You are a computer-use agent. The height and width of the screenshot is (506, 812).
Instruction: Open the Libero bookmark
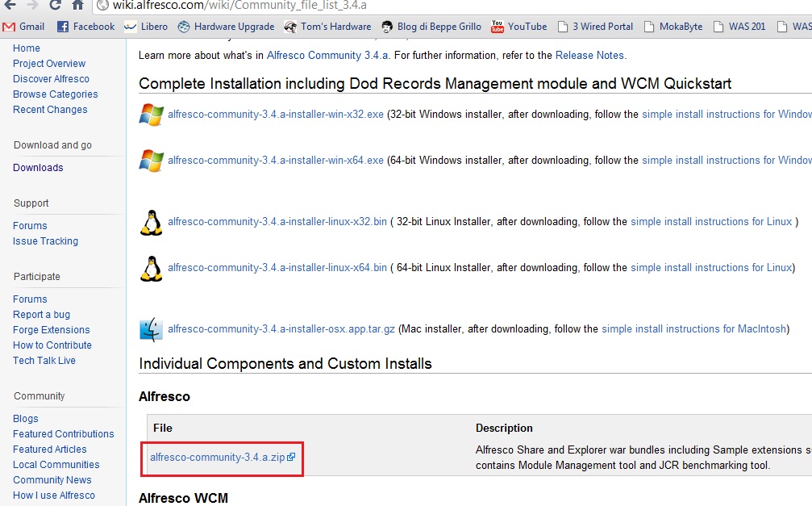[x=146, y=27]
